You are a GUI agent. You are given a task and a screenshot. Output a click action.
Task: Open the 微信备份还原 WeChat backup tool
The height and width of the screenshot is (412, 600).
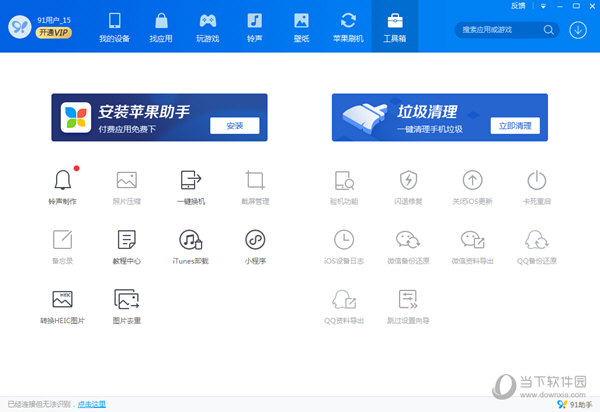408,246
